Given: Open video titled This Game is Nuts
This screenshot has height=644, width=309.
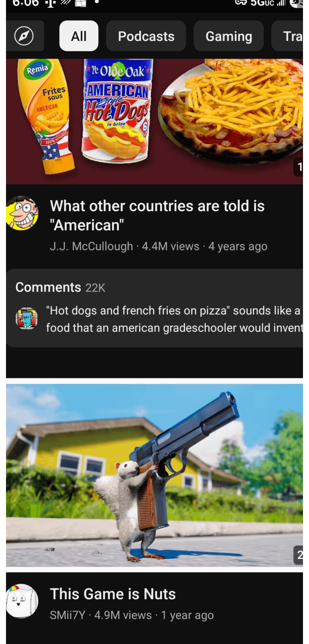Looking at the screenshot, I should pos(113,594).
